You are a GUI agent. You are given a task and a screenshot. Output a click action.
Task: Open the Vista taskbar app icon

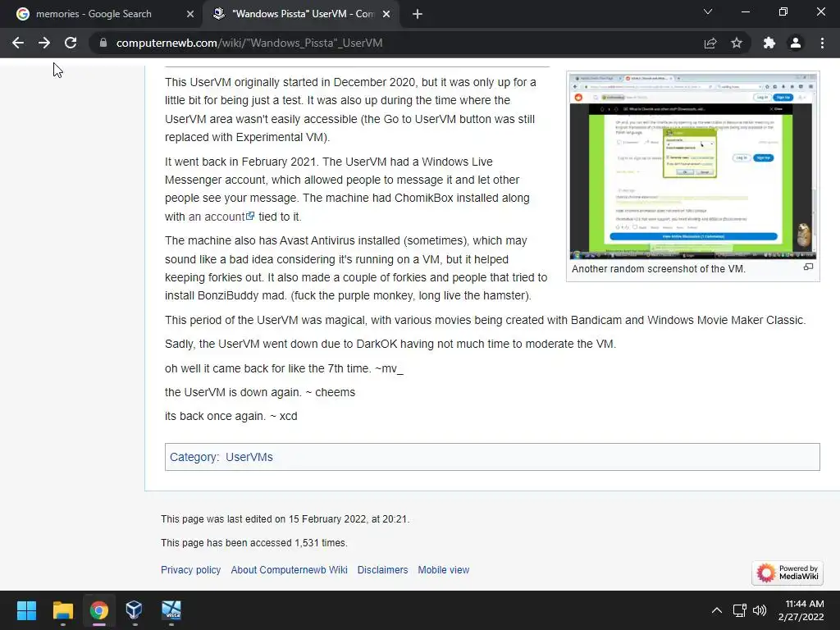coord(171,610)
